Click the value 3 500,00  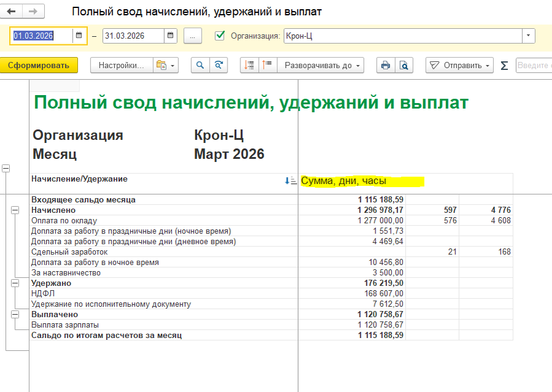388,272
